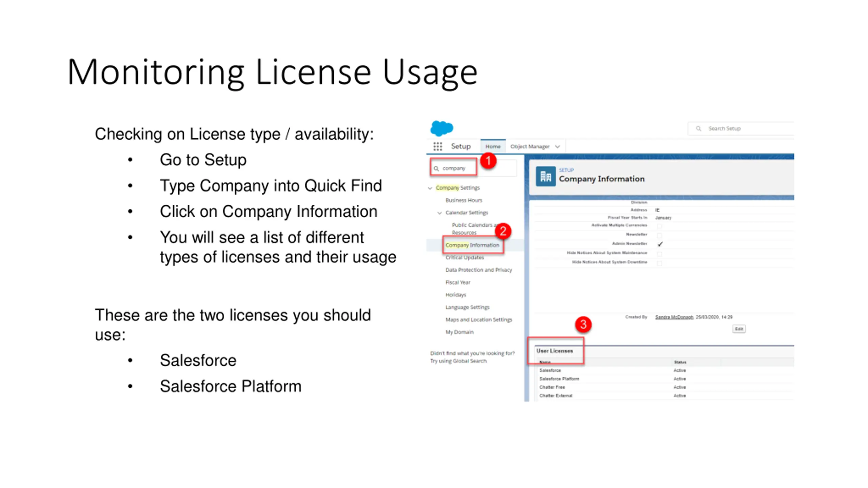Click the Calendar Settings label
The image size is (868, 488).
point(467,213)
